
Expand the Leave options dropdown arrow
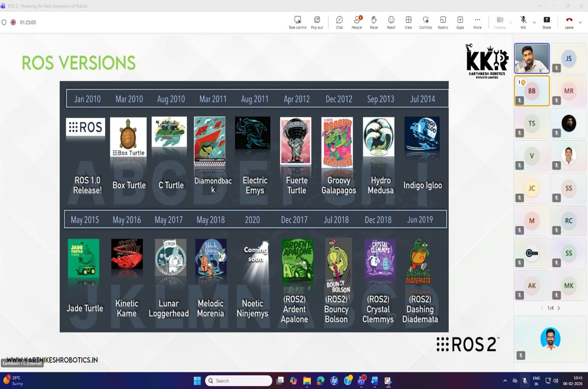(580, 23)
